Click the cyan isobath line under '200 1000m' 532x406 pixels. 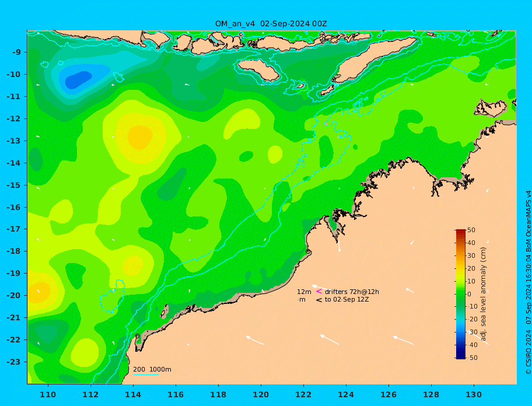[146, 375]
